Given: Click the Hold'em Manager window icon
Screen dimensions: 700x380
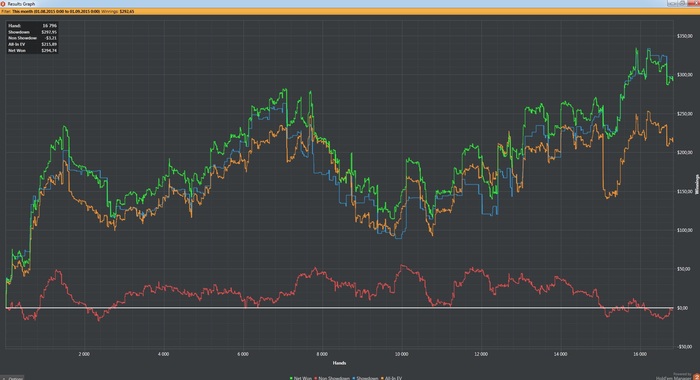Looking at the screenshot, I should coord(3,4).
